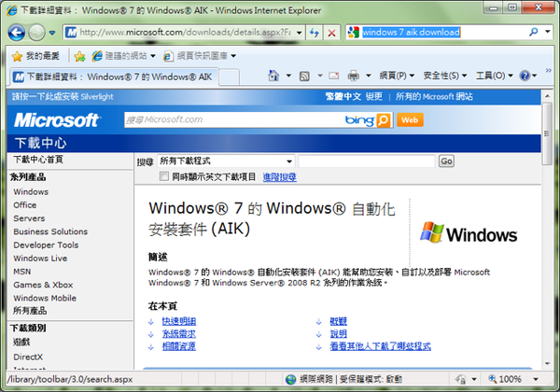Click the Read Mail envelope icon
Image resolution: width=560 pixels, height=392 pixels.
(x=334, y=76)
